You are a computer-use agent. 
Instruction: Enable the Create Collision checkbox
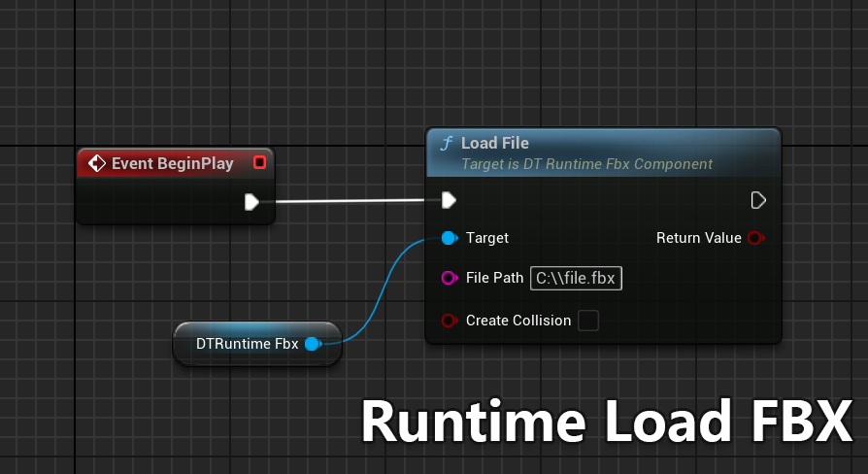[x=588, y=321]
